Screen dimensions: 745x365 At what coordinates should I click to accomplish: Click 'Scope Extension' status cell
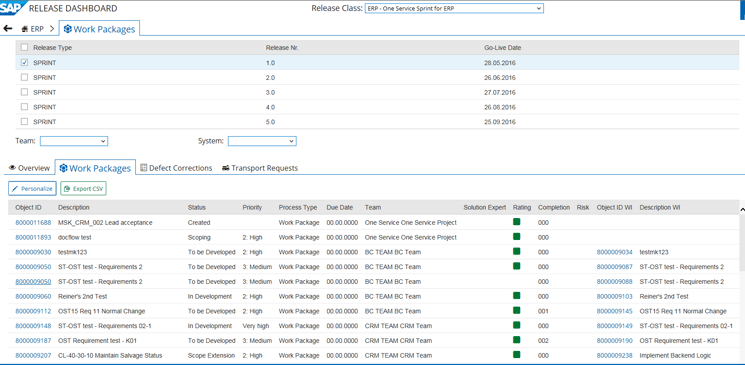point(211,355)
